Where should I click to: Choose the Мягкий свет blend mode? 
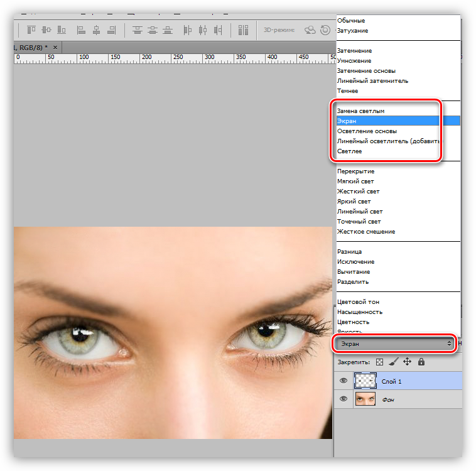point(355,181)
